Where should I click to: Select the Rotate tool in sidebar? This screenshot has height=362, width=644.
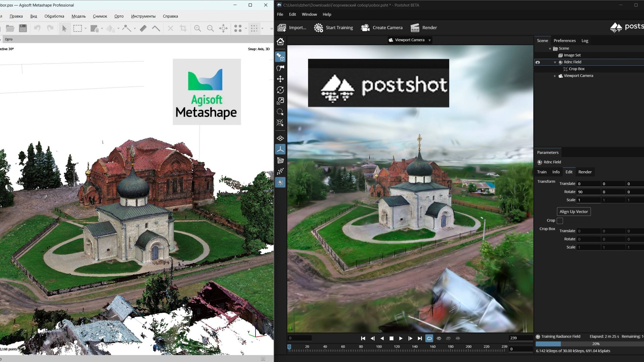(280, 90)
